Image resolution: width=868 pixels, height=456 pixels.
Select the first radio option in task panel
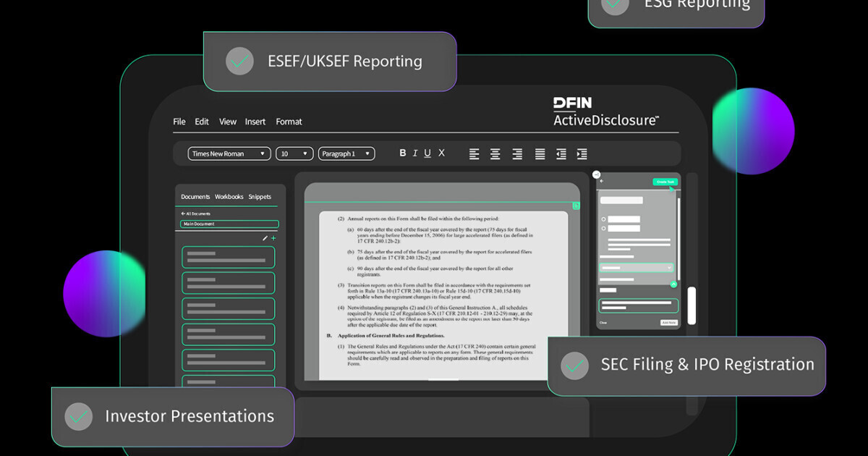[604, 219]
